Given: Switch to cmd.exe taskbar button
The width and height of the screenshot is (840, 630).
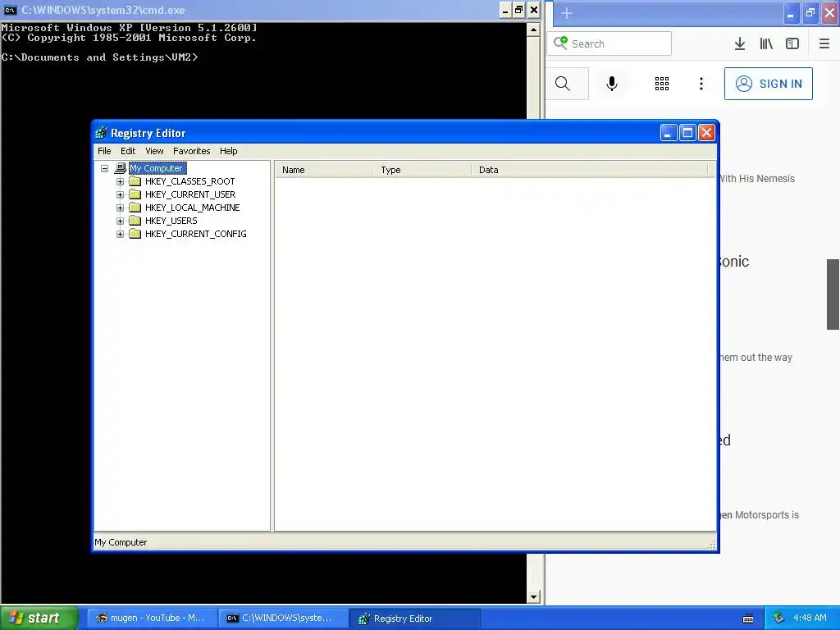Looking at the screenshot, I should click(283, 619).
